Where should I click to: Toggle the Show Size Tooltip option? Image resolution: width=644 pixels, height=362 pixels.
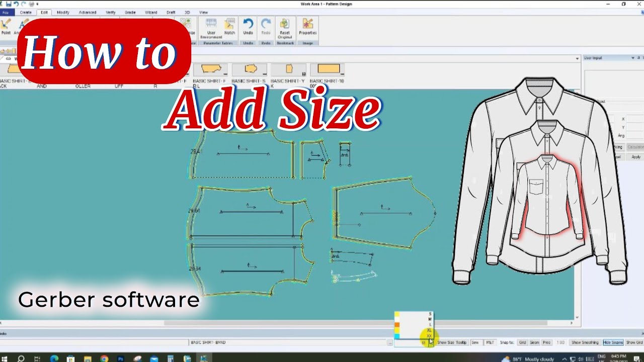tap(451, 342)
